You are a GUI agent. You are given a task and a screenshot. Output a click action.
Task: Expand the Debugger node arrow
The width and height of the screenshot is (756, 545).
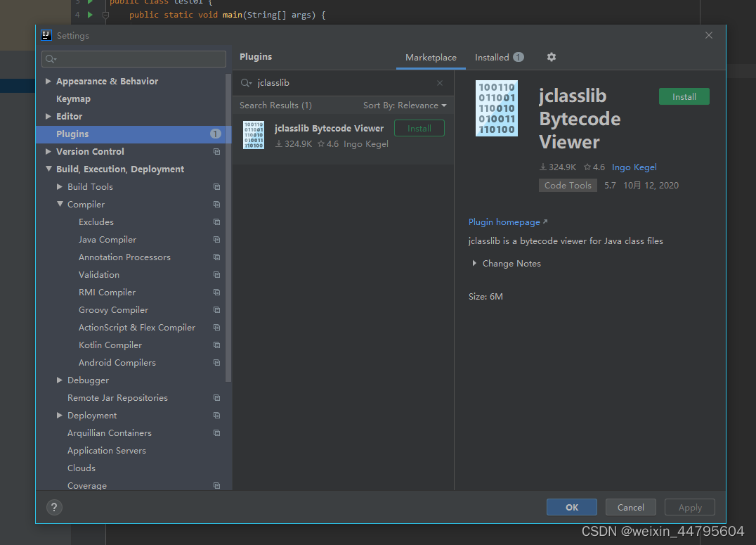[59, 380]
